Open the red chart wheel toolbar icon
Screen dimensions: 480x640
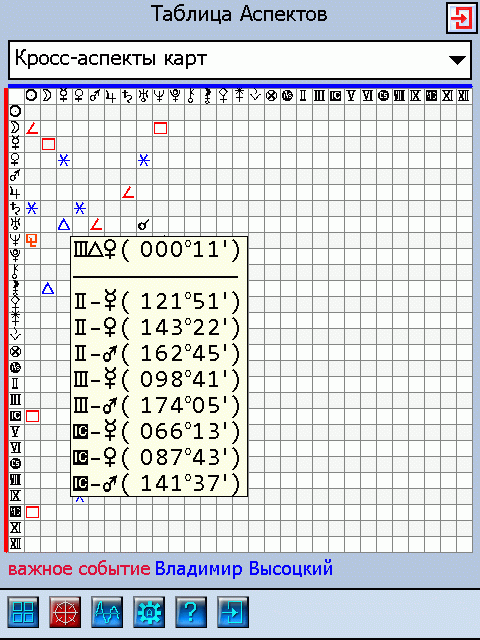[65, 612]
